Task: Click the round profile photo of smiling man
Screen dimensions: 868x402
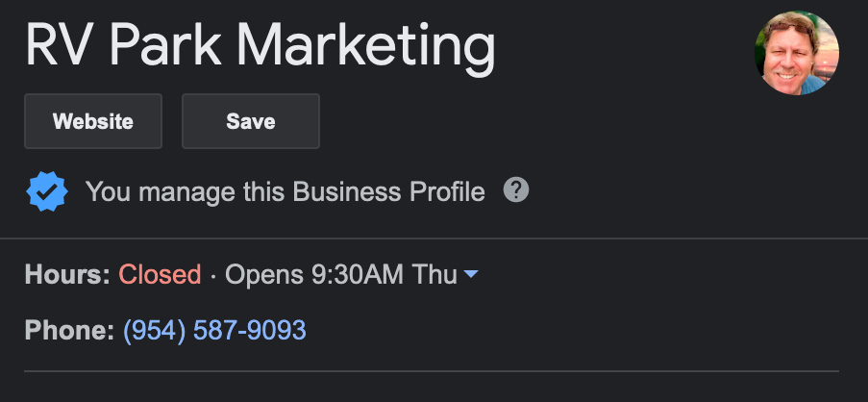Action: pyautogui.click(x=797, y=53)
